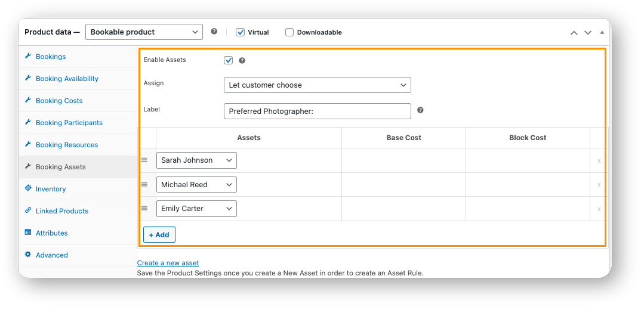Click the help icon beside product type dropdown
Viewport: 644px width, 310px height.
click(214, 32)
